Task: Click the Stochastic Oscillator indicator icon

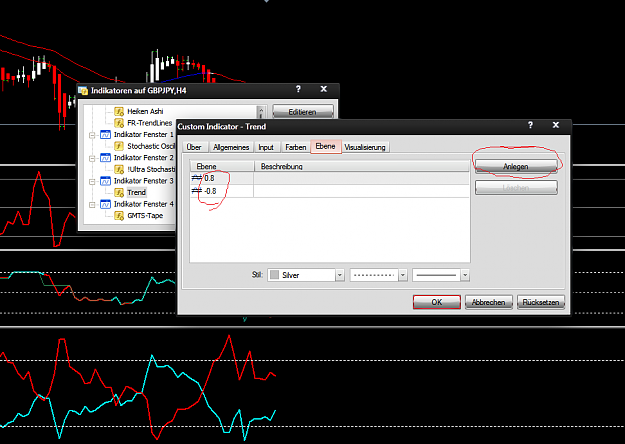Action: point(119,146)
